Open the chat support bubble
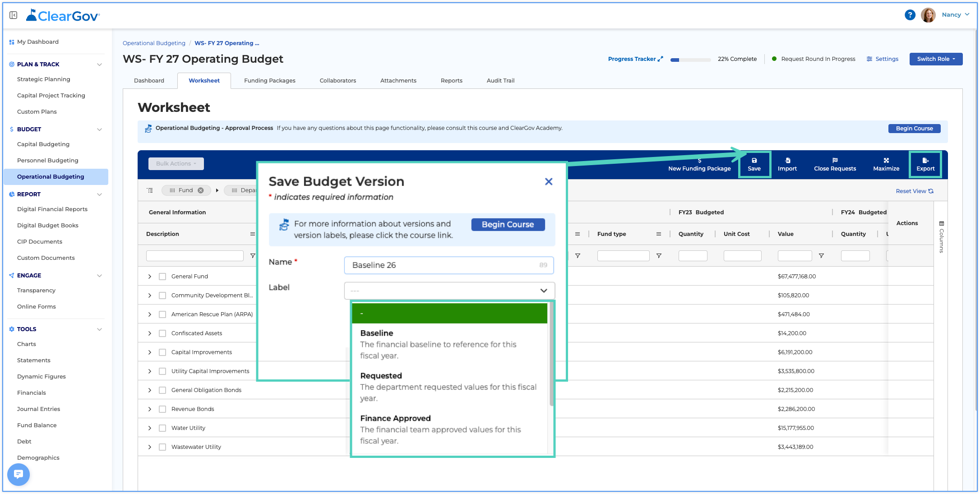Viewport: 980px width, 494px height. tap(18, 474)
